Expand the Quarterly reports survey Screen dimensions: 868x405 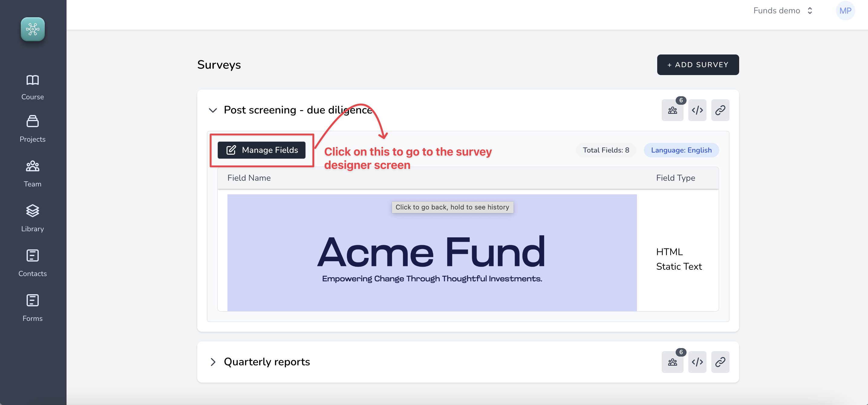pos(213,362)
